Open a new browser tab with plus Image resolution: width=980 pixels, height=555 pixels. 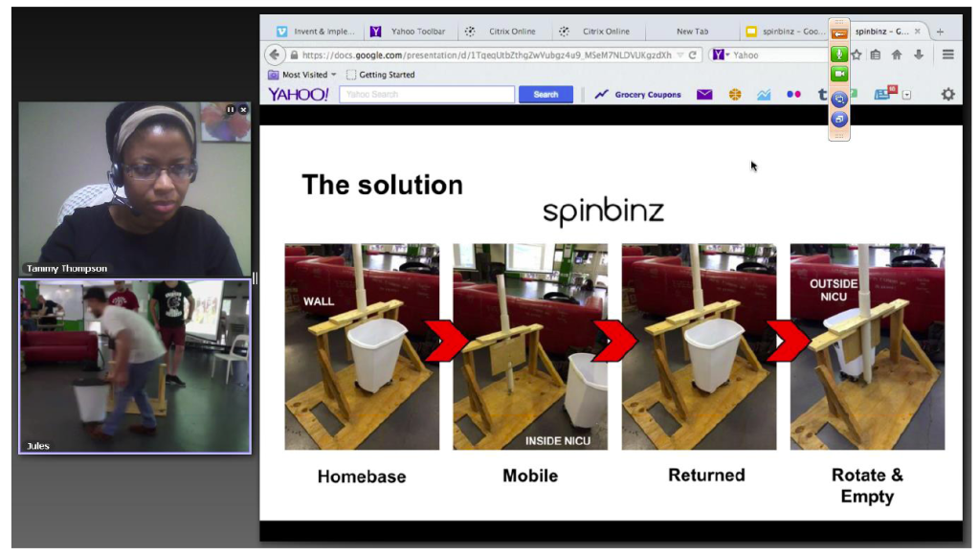940,32
